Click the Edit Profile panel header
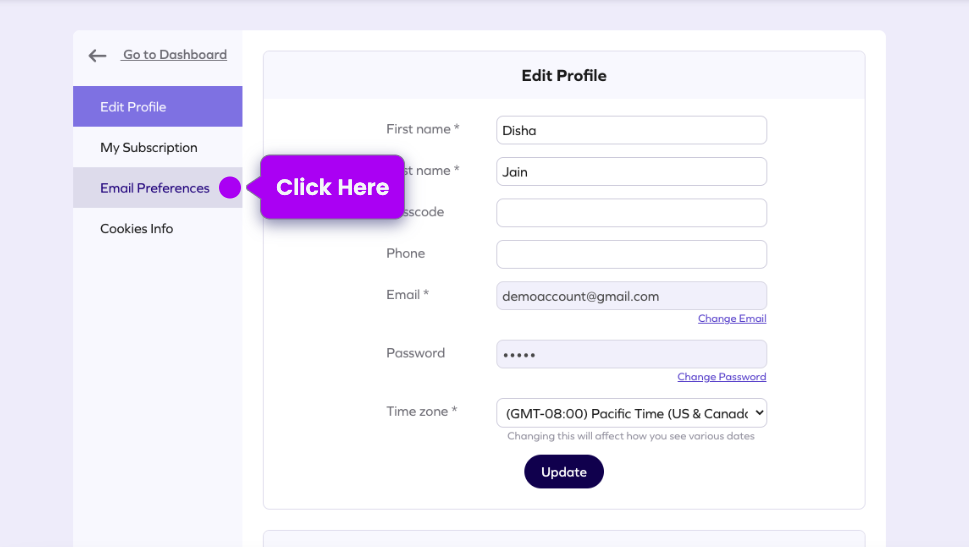 (564, 76)
